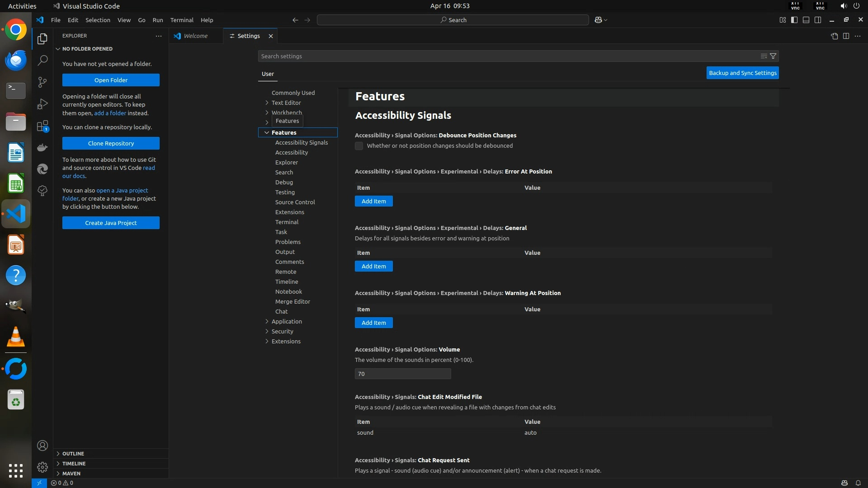This screenshot has height=488, width=868.
Task: Enable Debounce Position Changes checkbox
Action: (359, 146)
